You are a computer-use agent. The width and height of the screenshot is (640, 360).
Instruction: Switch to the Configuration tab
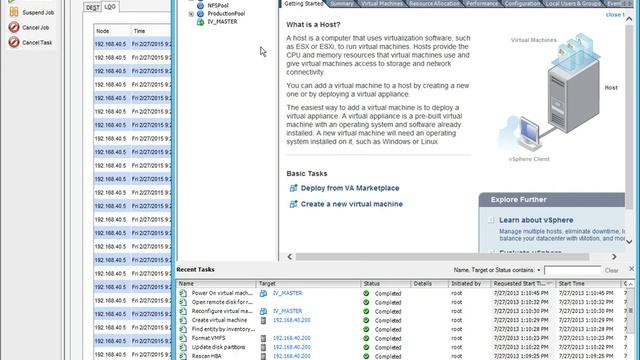pos(522,4)
